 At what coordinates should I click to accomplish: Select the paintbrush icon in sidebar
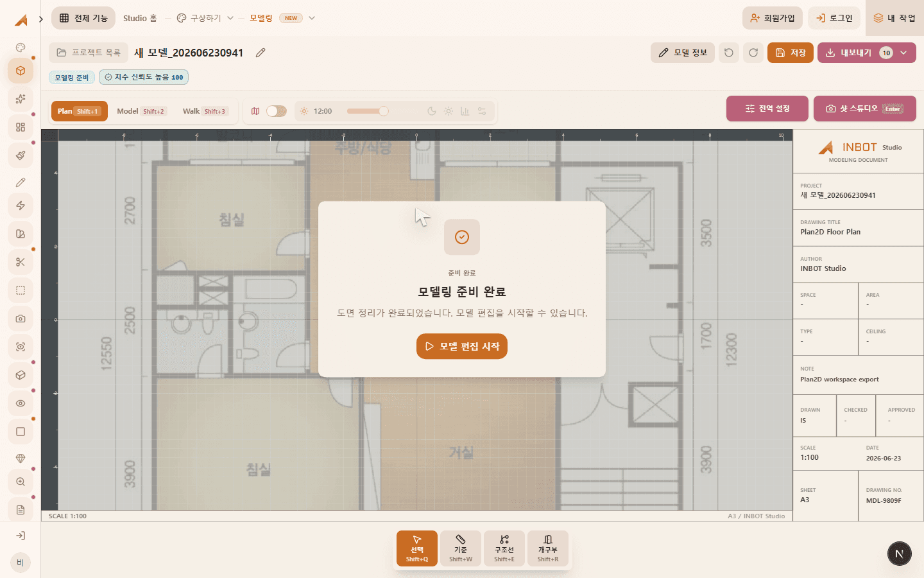click(21, 155)
